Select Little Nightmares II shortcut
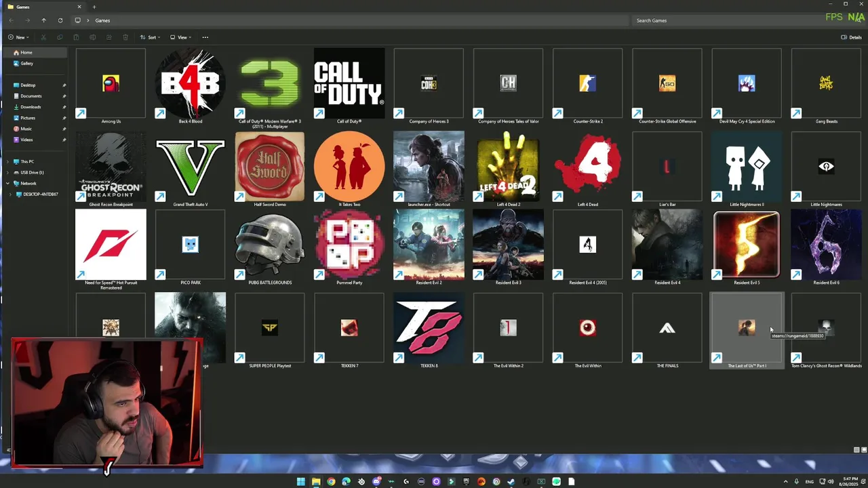The image size is (868, 488). tap(747, 169)
